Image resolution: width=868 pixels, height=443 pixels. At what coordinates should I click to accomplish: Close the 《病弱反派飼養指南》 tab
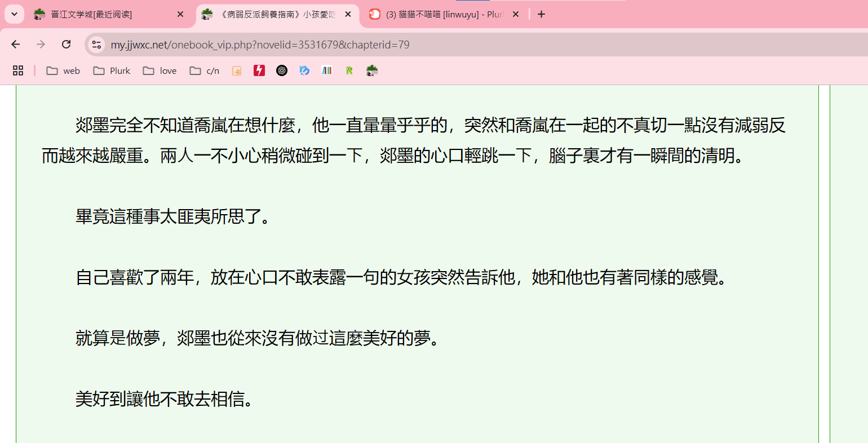(348, 14)
